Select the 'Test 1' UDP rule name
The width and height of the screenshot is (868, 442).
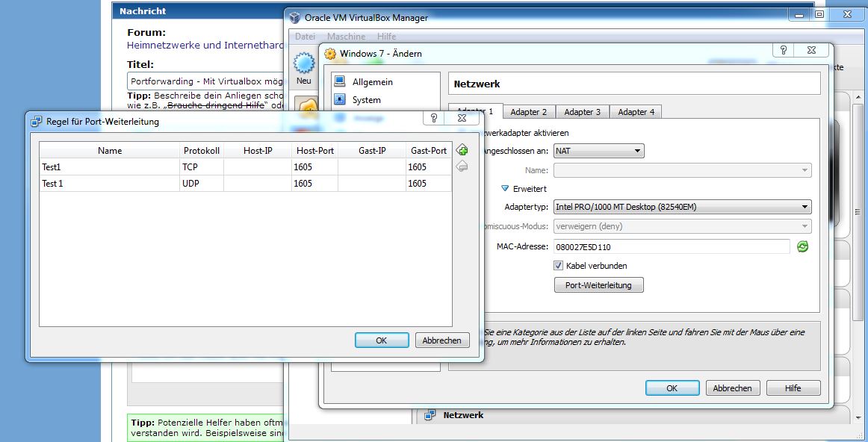[x=110, y=183]
